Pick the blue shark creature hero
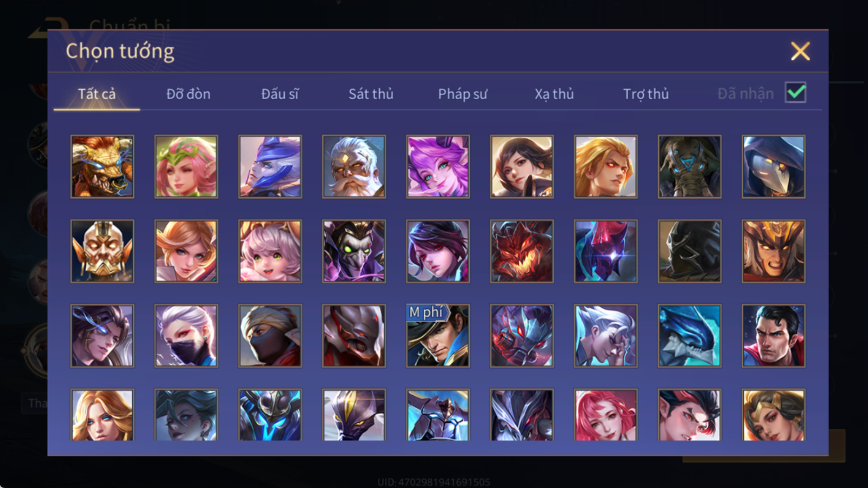 690,336
